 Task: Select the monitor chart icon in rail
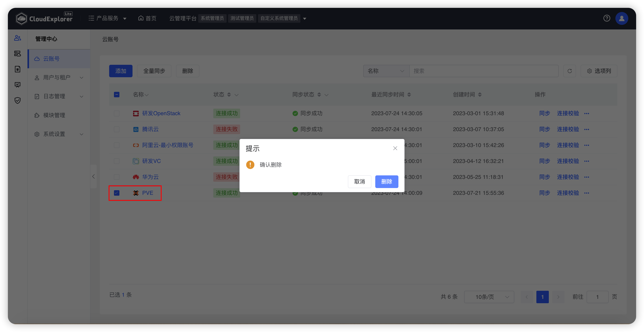17,85
